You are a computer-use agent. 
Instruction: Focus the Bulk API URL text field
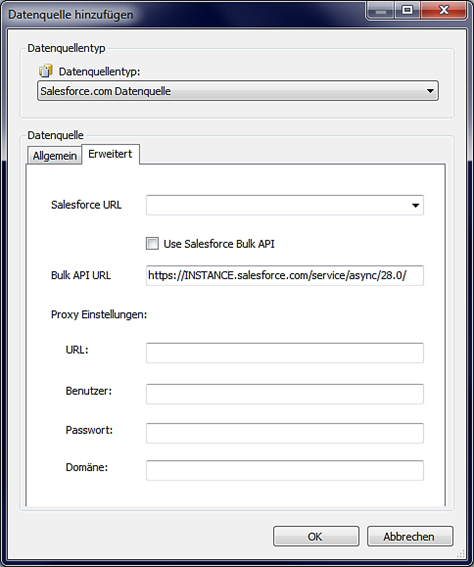[285, 276]
